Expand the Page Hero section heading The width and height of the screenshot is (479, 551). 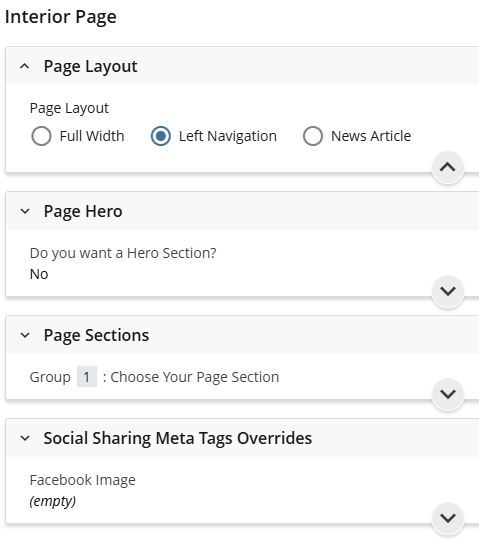tap(83, 212)
